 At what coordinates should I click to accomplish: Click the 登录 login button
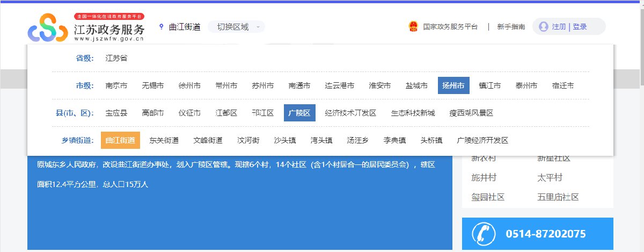click(580, 27)
